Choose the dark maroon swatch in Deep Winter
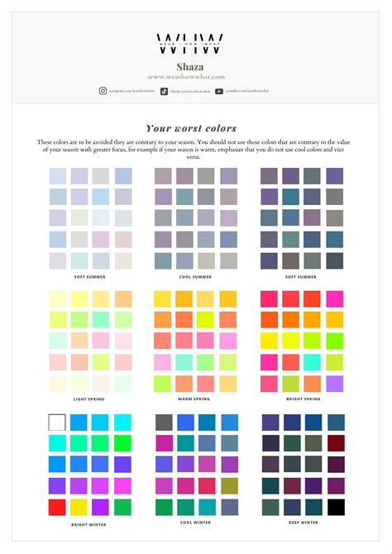The height and width of the screenshot is (554, 392). click(336, 443)
